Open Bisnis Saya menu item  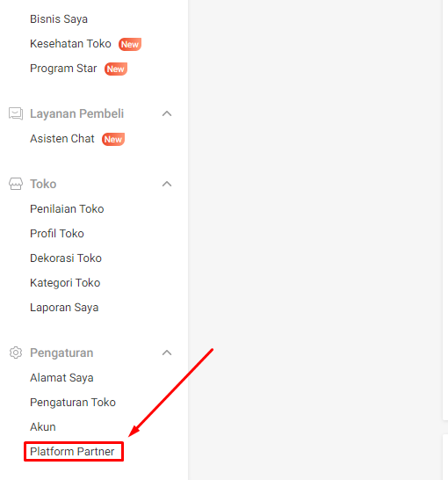pos(59,19)
